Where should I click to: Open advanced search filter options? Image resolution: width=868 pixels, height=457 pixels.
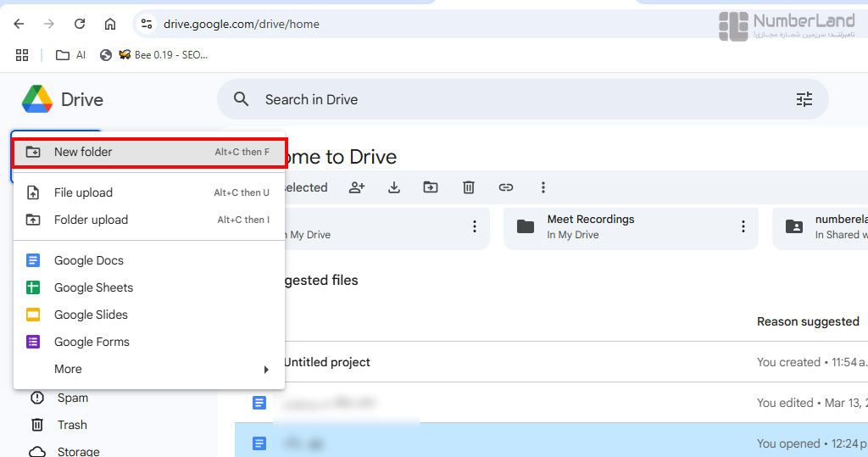(x=804, y=100)
